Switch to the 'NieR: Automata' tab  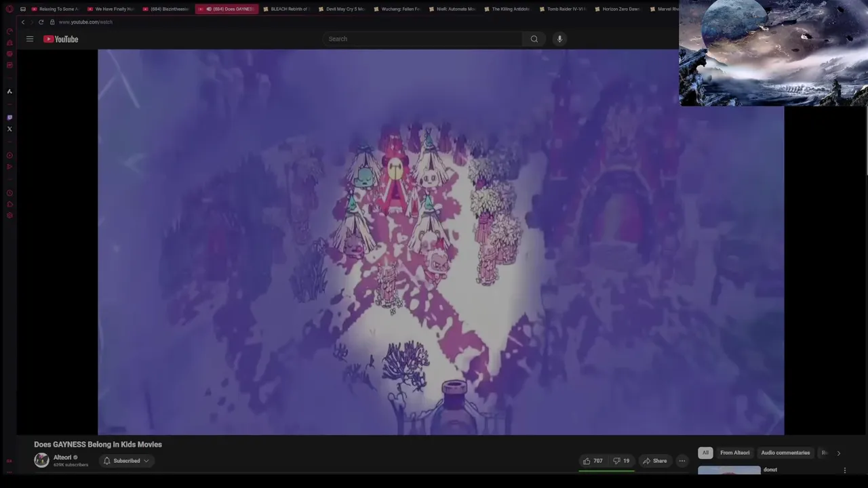453,9
